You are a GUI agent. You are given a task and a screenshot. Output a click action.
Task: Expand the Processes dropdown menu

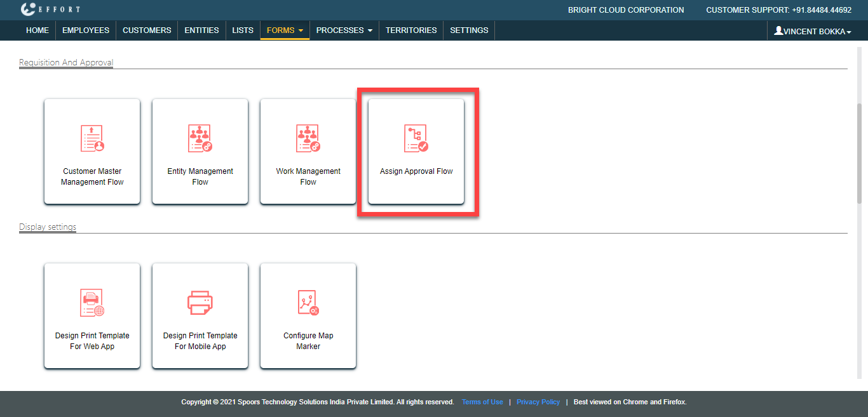344,30
